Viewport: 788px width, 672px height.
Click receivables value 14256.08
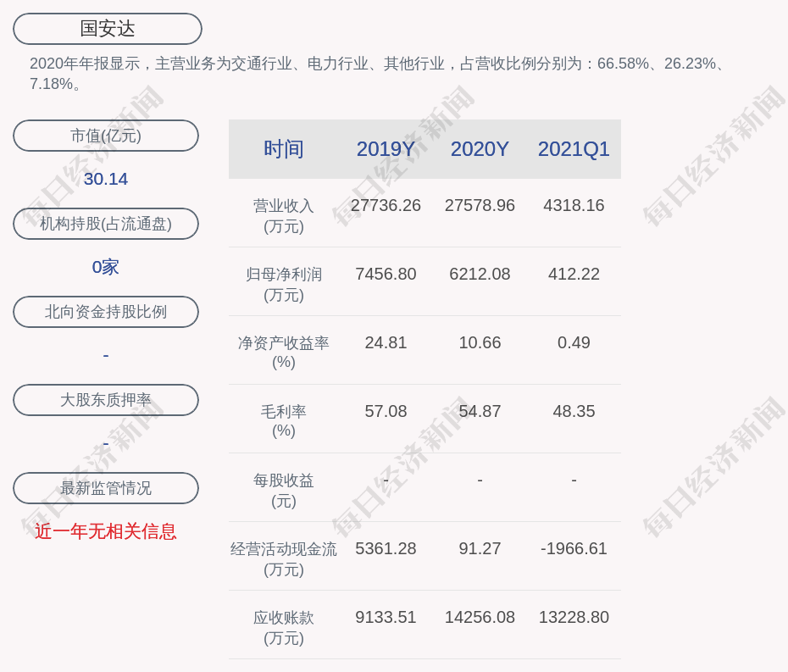pyautogui.click(x=480, y=617)
